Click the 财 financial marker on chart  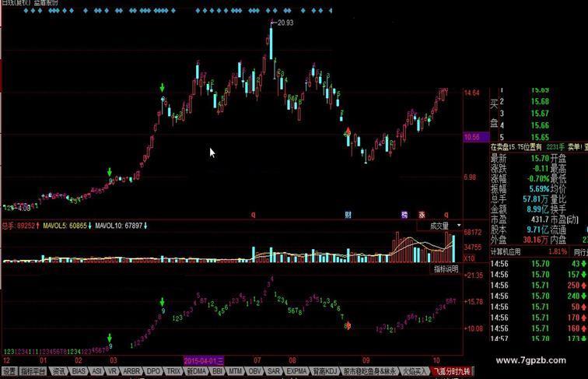pyautogui.click(x=348, y=215)
